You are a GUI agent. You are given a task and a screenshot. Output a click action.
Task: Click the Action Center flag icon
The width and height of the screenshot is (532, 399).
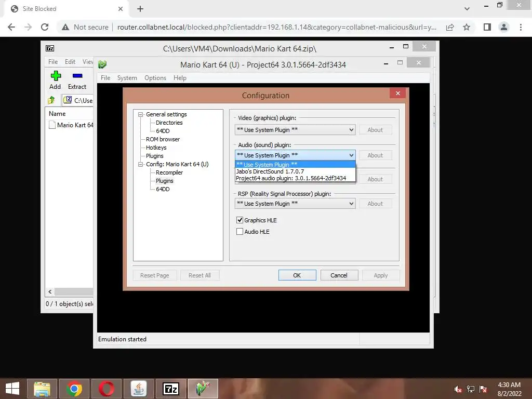(x=483, y=389)
